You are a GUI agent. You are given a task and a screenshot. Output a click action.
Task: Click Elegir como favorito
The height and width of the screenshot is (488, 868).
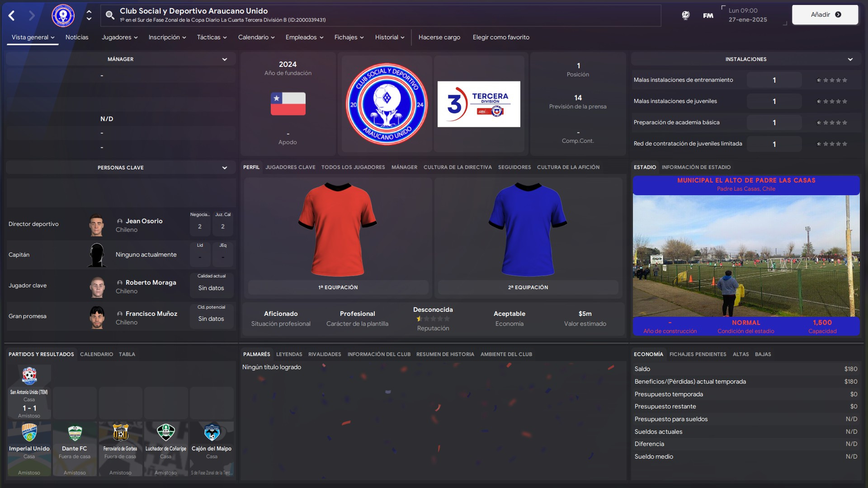coord(501,37)
